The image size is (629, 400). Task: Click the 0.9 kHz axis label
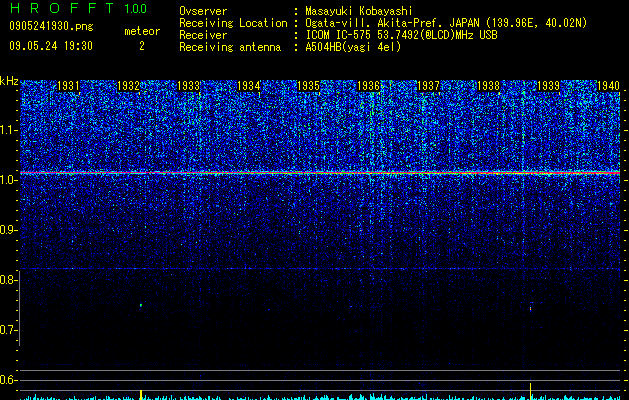[9, 230]
